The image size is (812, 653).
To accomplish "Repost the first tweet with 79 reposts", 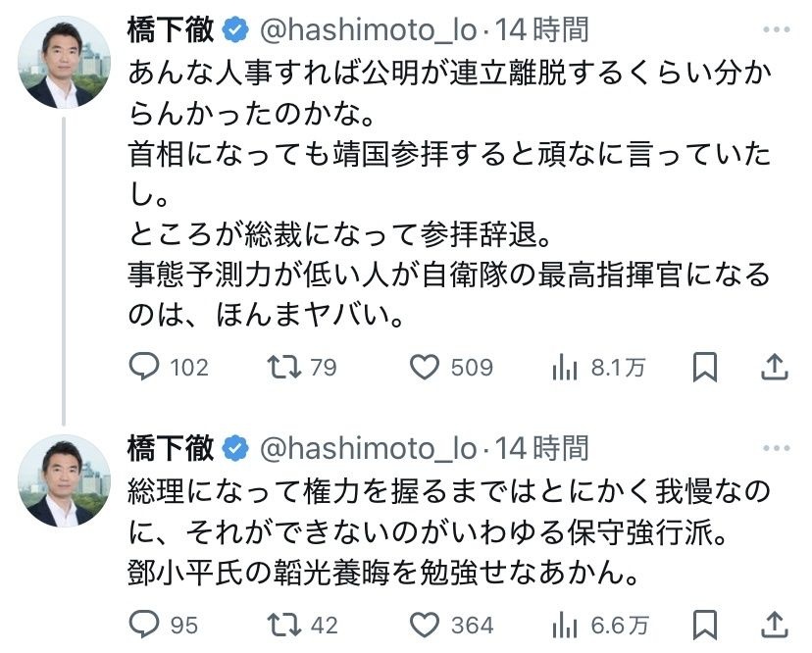I will click(x=282, y=367).
